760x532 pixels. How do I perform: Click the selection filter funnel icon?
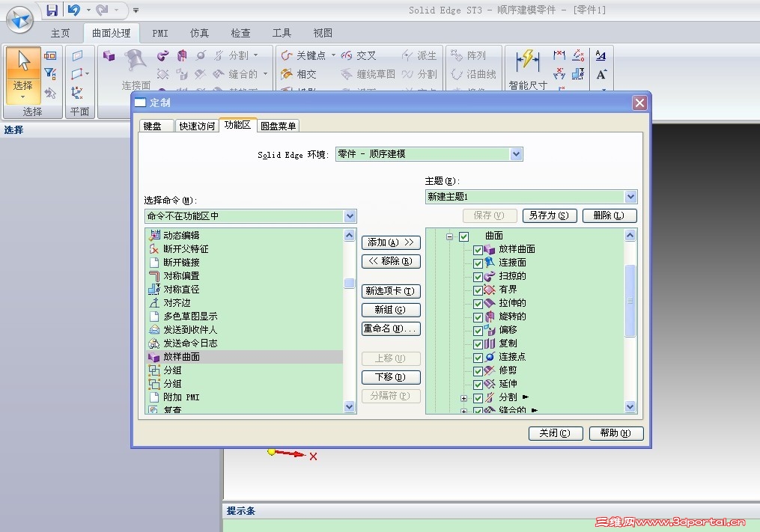pyautogui.click(x=50, y=73)
